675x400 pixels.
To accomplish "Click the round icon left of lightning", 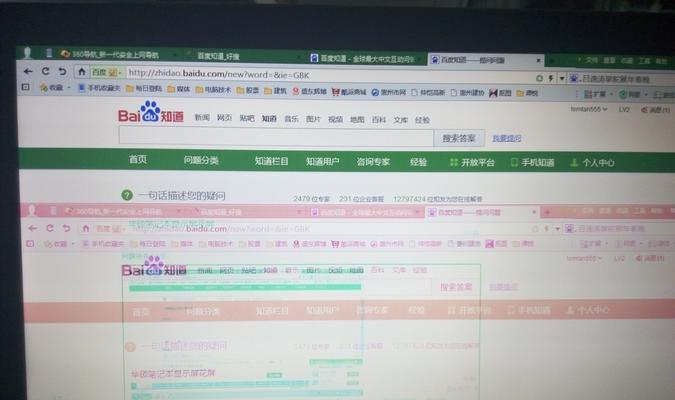I will (539, 78).
